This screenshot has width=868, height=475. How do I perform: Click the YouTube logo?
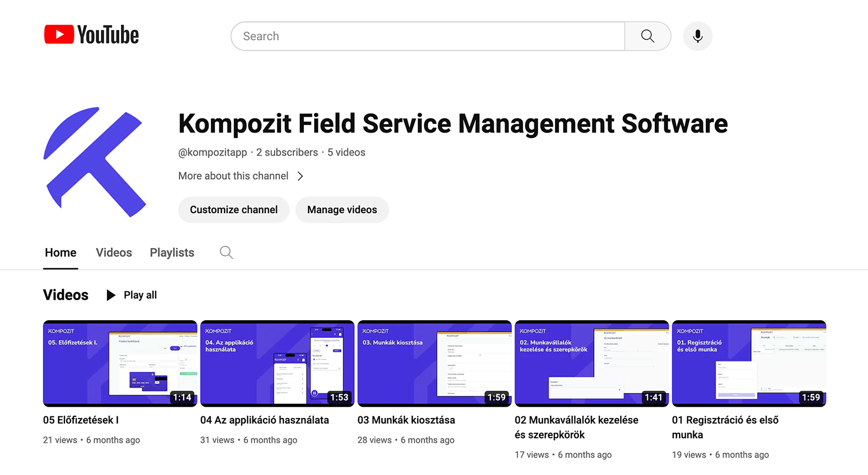tap(91, 35)
